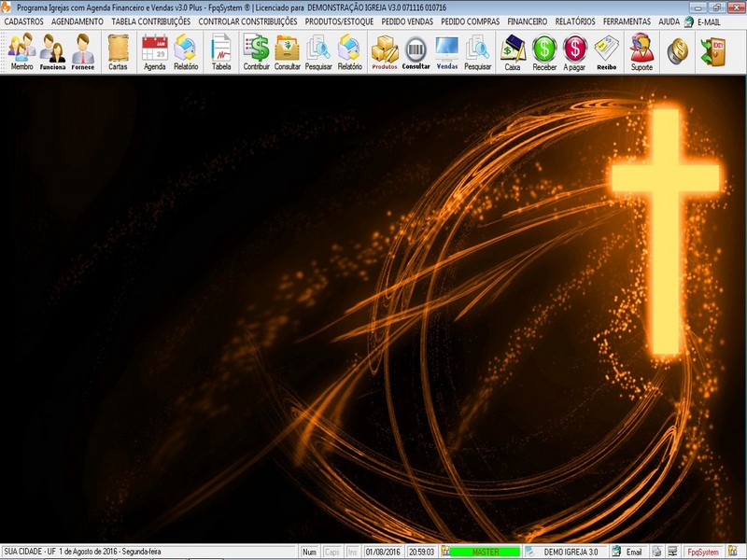
Task: Open the PRODUTOS/ESTOQUE menu
Action: point(339,21)
